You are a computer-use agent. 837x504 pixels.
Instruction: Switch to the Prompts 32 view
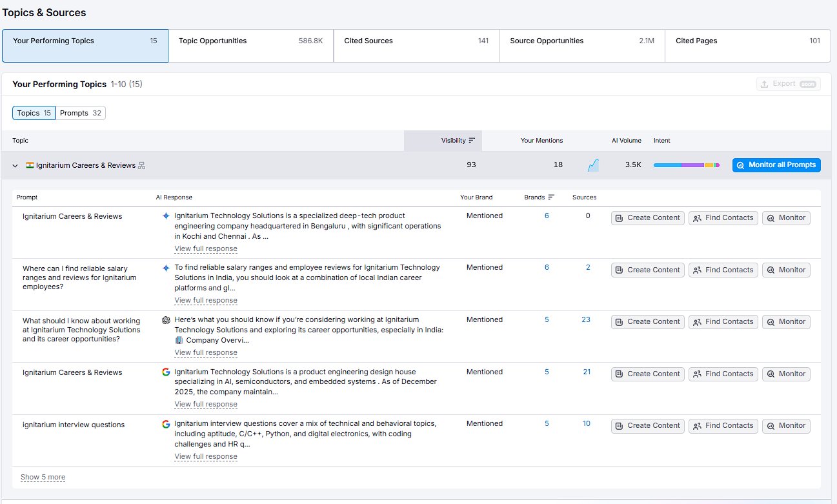[81, 112]
